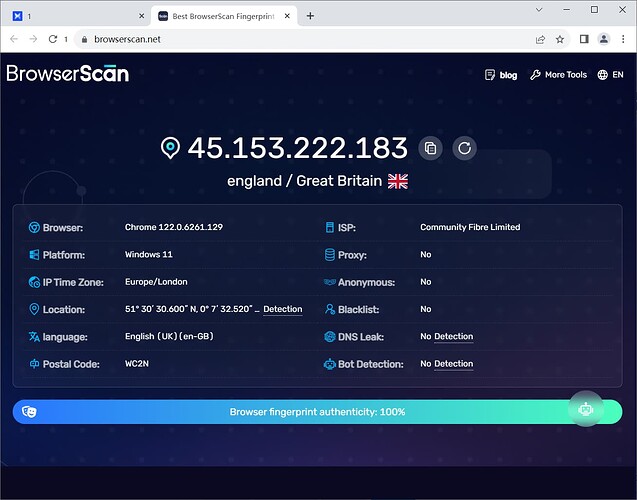Select the Best BrowserScan Fingerprint tab

[x=223, y=16]
